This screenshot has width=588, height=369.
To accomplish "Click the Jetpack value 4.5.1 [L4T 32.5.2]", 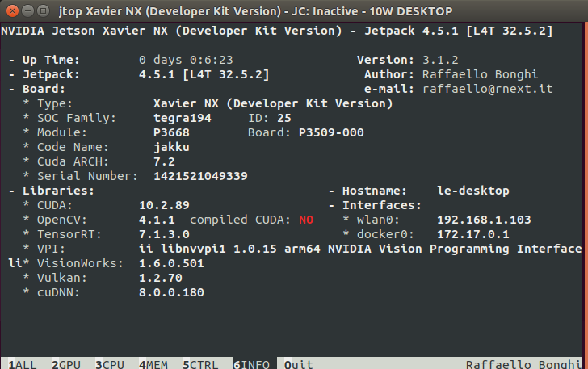I will pos(204,74).
